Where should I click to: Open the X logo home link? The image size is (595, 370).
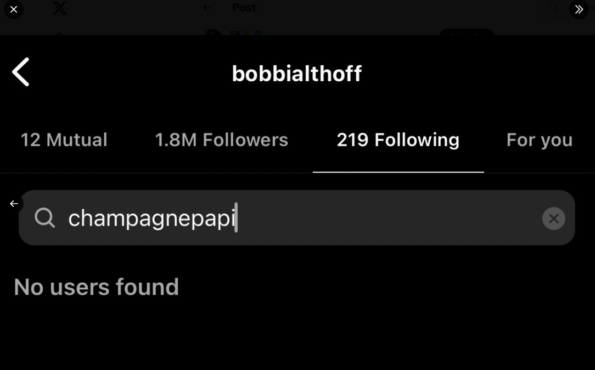point(60,8)
